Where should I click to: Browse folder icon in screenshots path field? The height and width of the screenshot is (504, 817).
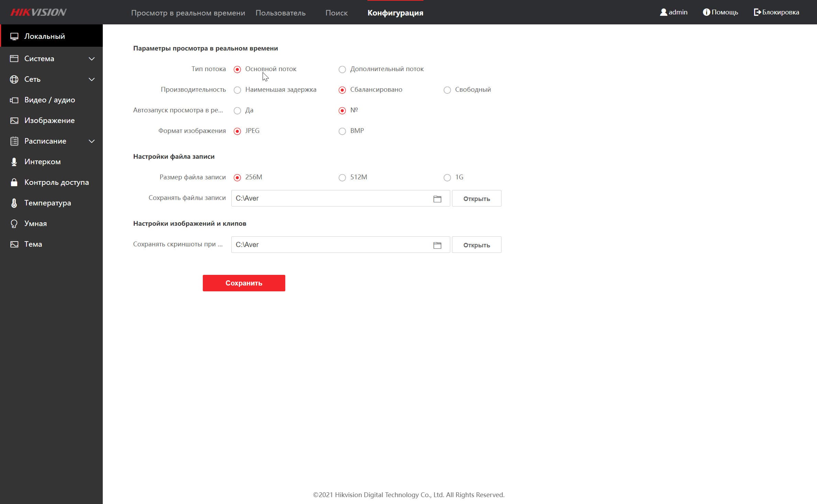[x=437, y=245]
